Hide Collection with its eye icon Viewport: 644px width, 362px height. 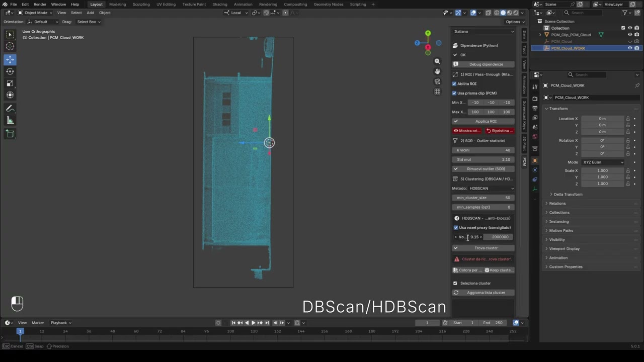pyautogui.click(x=630, y=28)
